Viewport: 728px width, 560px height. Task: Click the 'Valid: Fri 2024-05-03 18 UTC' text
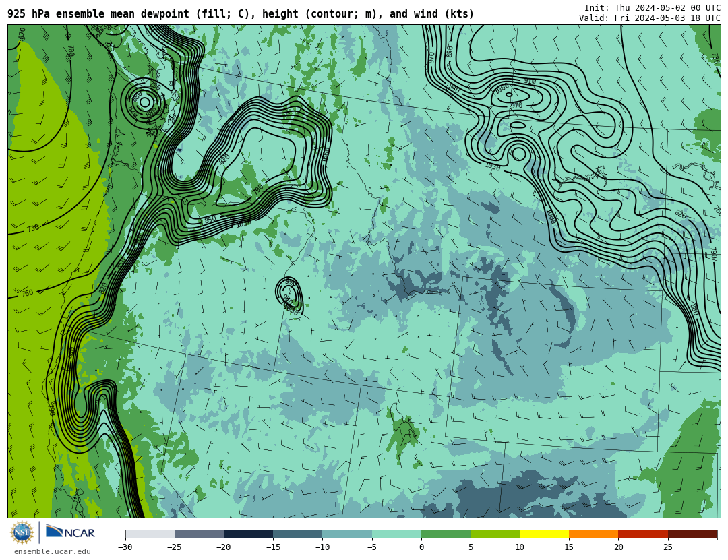pos(650,18)
